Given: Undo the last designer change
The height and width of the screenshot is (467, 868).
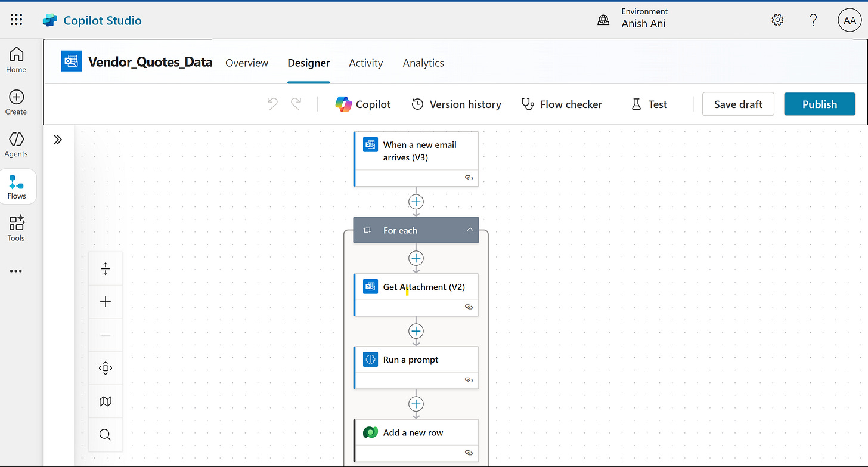Looking at the screenshot, I should [272, 104].
